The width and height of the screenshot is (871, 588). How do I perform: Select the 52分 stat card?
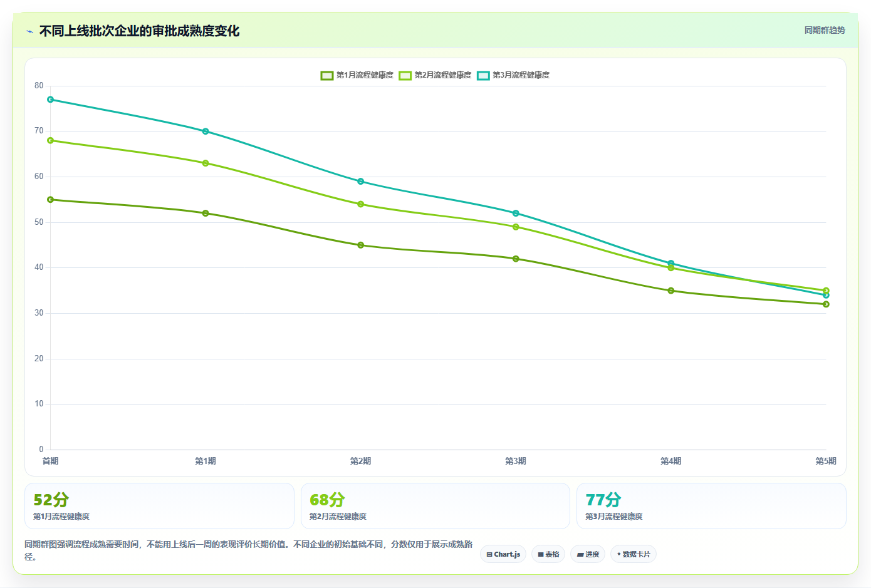159,506
